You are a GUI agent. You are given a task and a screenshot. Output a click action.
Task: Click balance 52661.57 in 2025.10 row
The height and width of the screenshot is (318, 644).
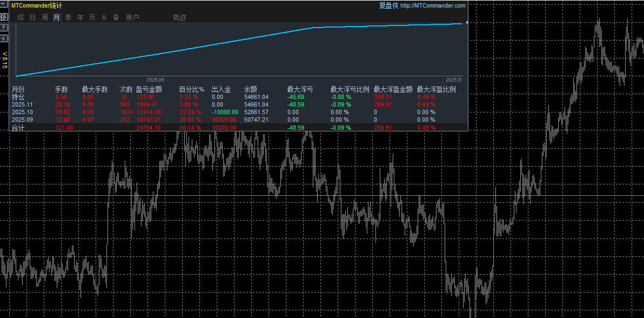(x=256, y=112)
